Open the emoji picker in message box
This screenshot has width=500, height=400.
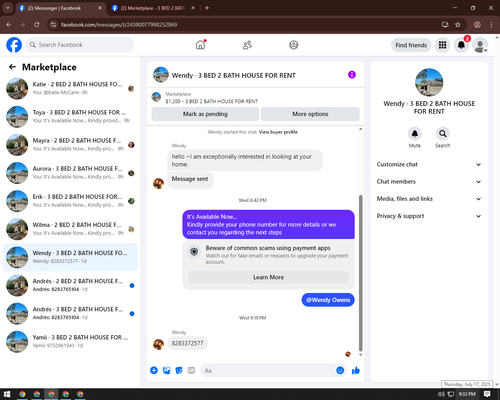pyautogui.click(x=340, y=370)
